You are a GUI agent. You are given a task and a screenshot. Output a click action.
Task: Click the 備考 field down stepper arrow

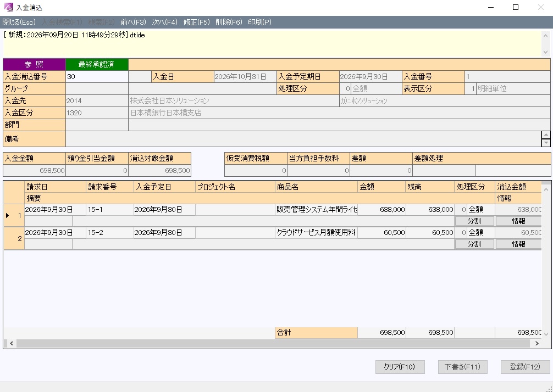(546, 143)
